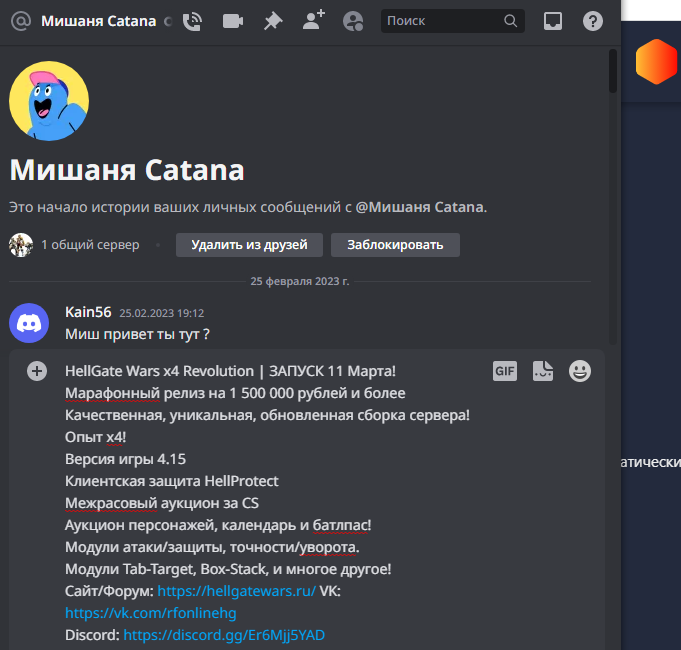Click Kain56's Discord avatar
Screen dimensions: 681x650
pyautogui.click(x=29, y=323)
